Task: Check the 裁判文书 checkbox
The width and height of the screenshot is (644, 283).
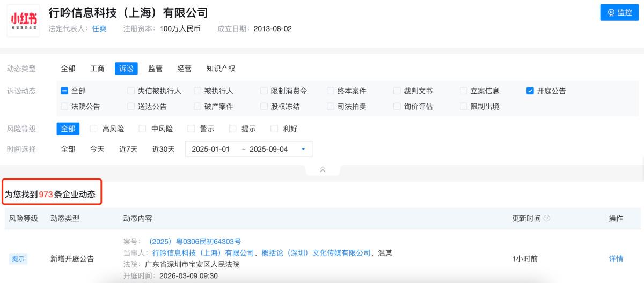Action: (x=397, y=91)
